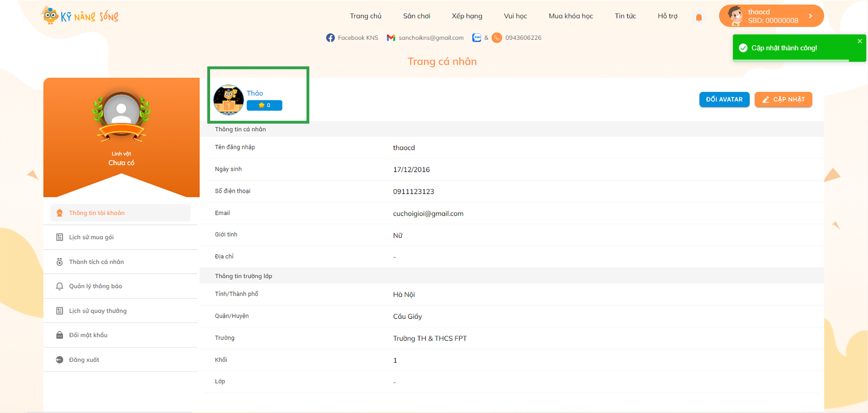Click the Kỹ Năng Sống owl logo

click(50, 16)
